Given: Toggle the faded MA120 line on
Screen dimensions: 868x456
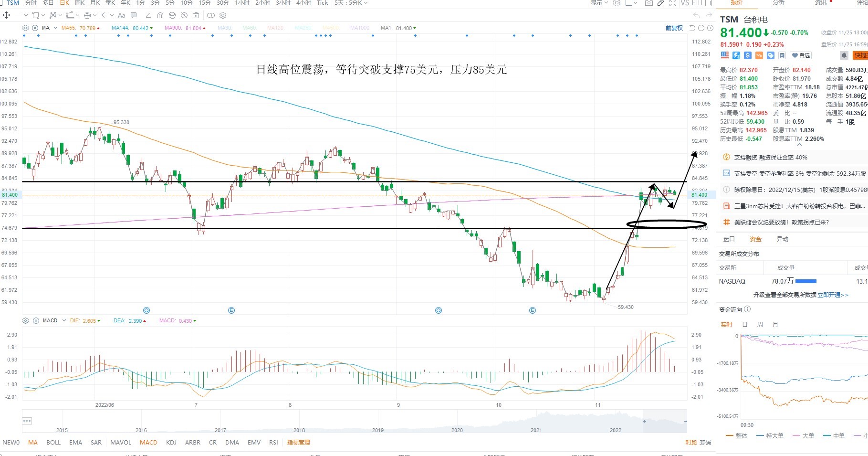Looking at the screenshot, I should pyautogui.click(x=276, y=28).
